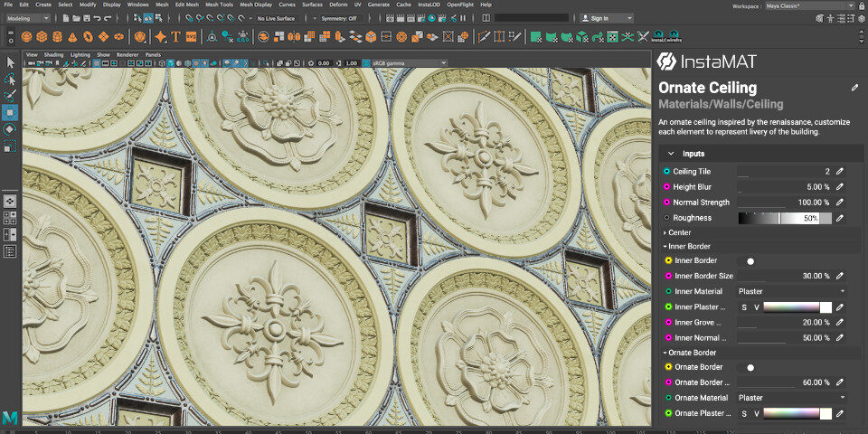This screenshot has width=868, height=434.
Task: Click the SVG import shelf icon
Action: [191, 37]
